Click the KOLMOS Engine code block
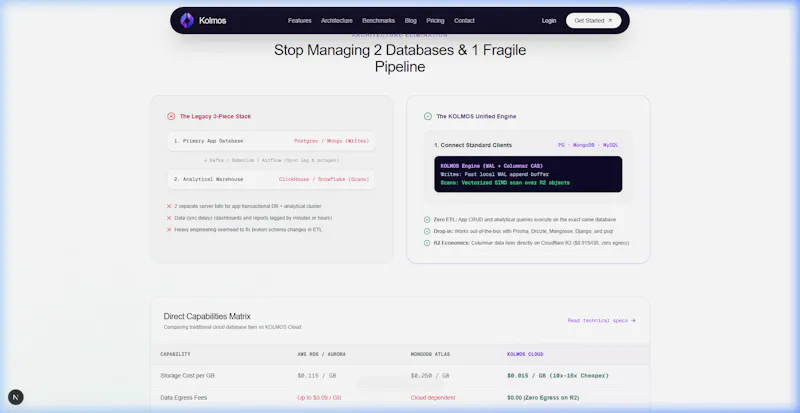 click(528, 174)
